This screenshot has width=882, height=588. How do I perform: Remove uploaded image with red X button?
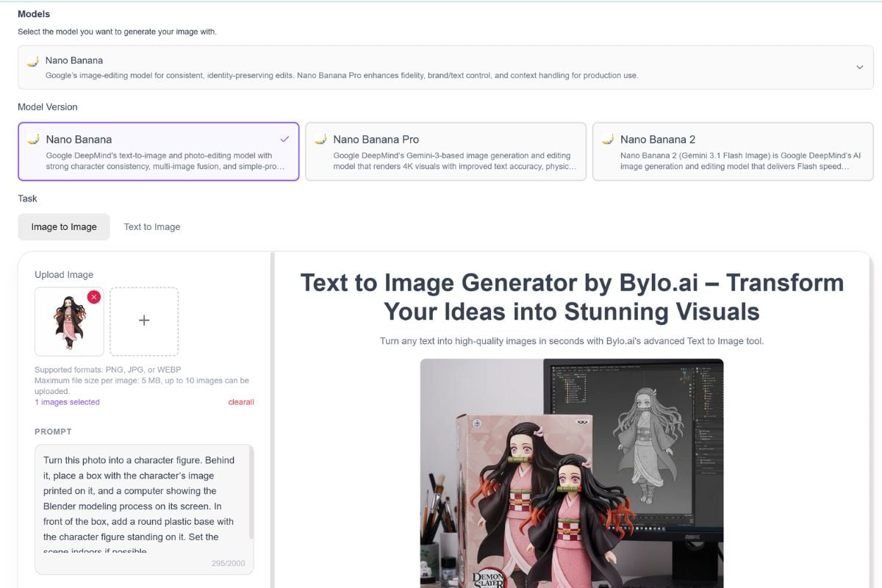93,296
